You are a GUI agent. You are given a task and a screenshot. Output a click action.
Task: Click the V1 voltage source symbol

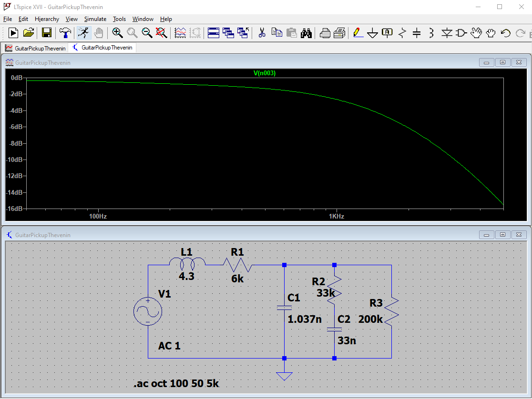coord(148,312)
